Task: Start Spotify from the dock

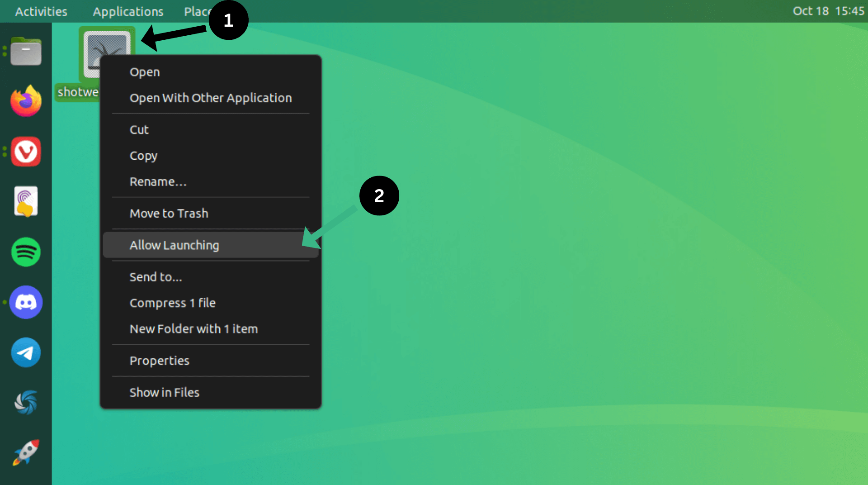Action: [x=26, y=252]
